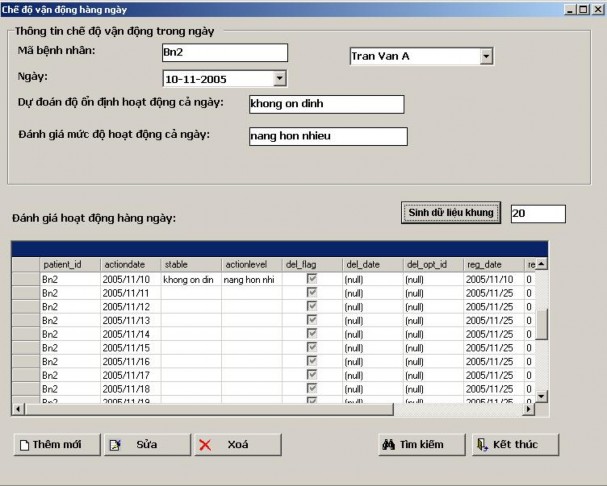The image size is (607, 486).
Task: Click the input field showing 20
Action: click(537, 213)
